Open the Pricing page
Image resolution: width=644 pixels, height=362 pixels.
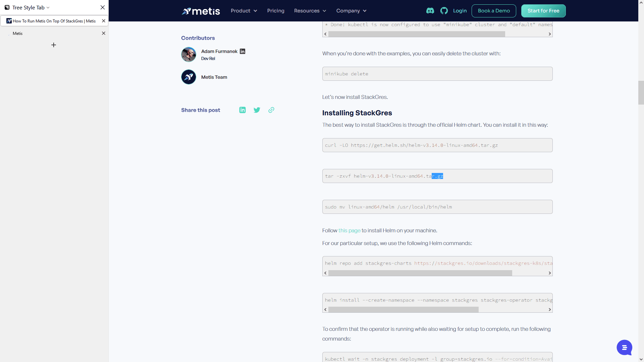[276, 11]
